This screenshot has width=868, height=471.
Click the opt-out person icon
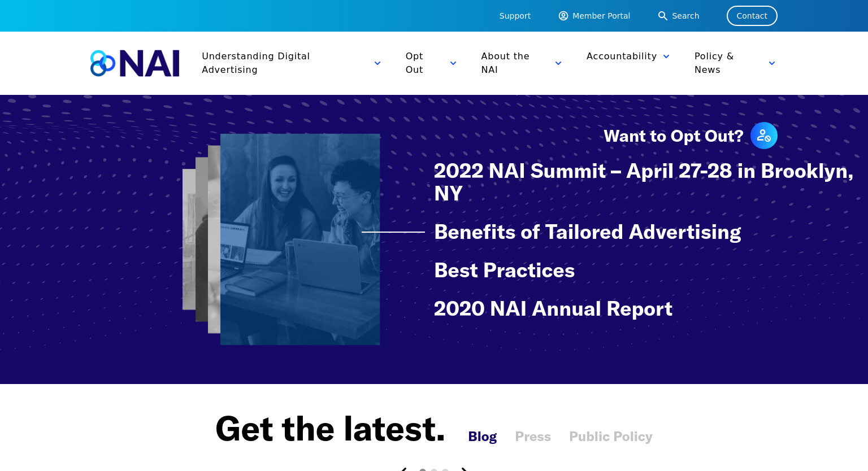click(764, 136)
